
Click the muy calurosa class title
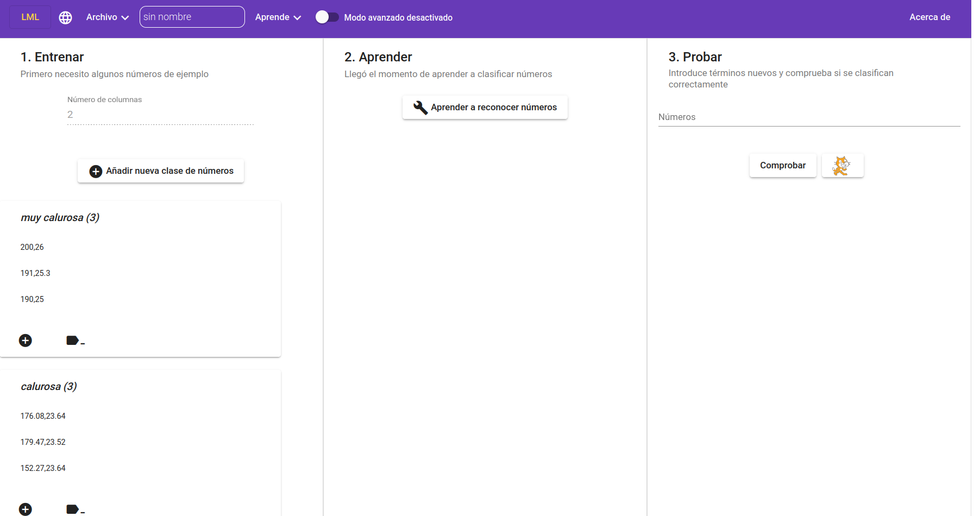pyautogui.click(x=60, y=218)
